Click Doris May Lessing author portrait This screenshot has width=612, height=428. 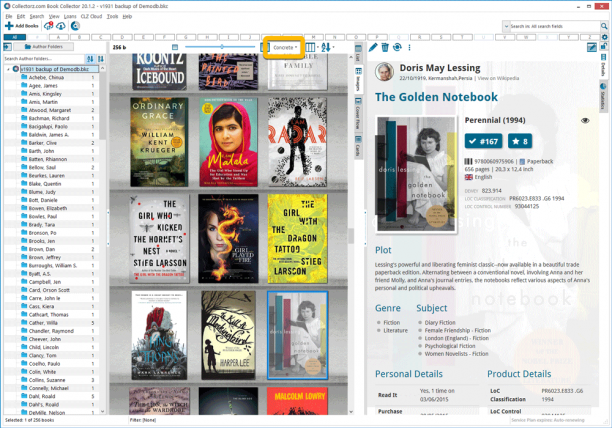click(384, 71)
